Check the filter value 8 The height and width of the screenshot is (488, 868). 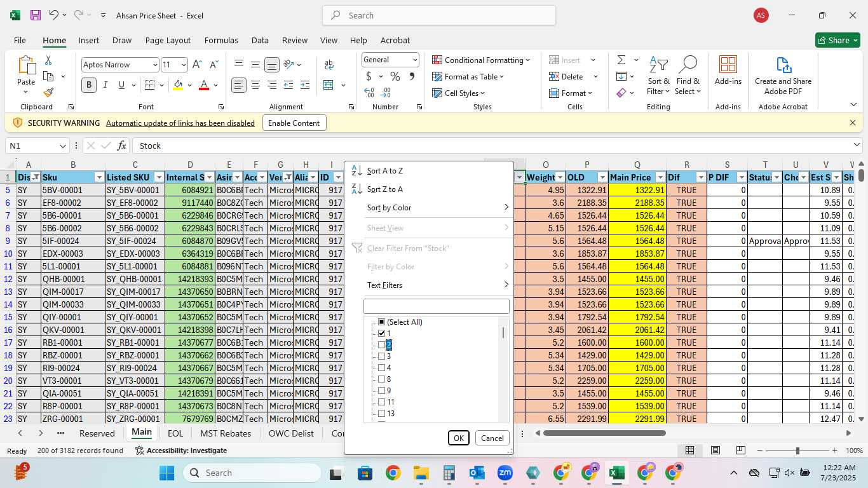(382, 379)
